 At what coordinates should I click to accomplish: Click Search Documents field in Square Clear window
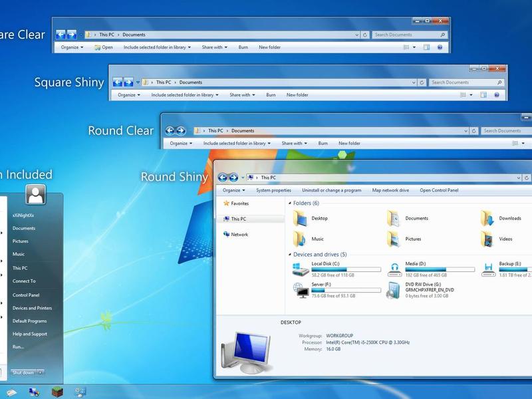pos(410,35)
